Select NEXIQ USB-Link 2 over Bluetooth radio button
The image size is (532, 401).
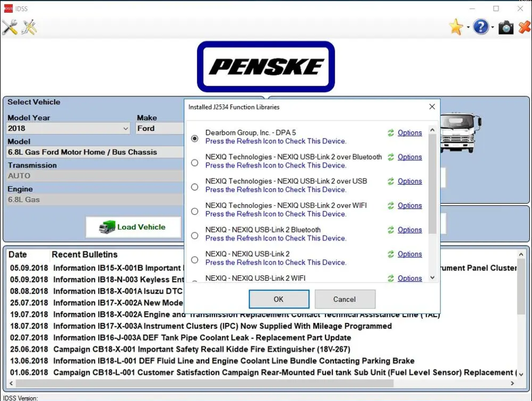click(195, 163)
